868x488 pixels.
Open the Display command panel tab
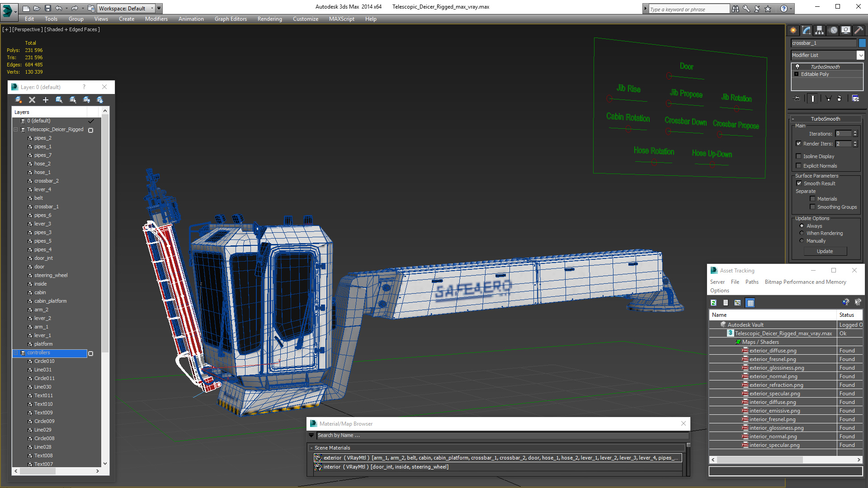(846, 30)
